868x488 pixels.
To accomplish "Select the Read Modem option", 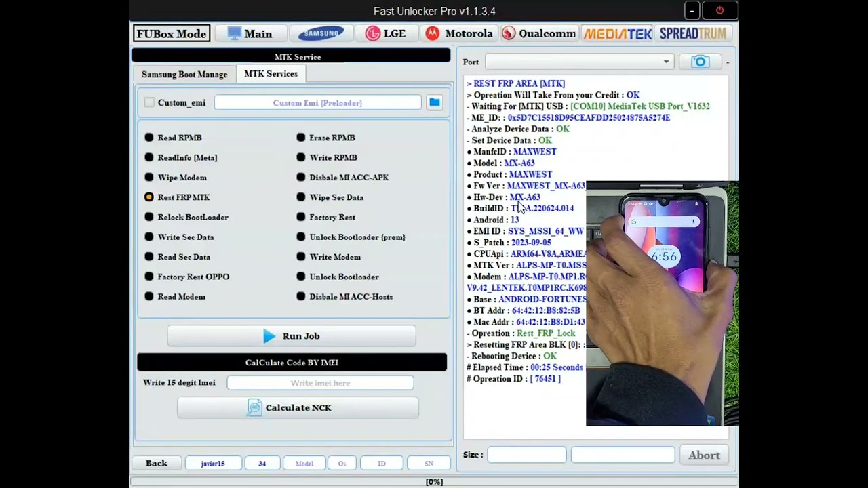I will click(175, 297).
